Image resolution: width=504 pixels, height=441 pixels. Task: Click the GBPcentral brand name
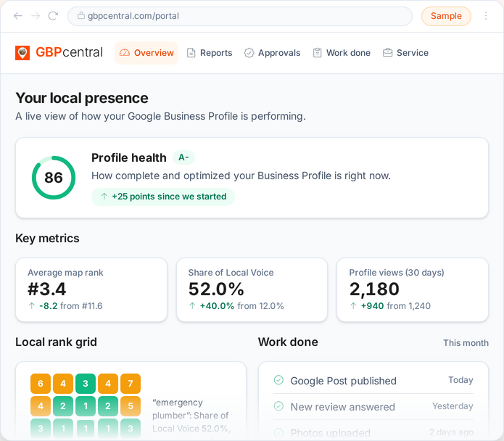coord(69,52)
